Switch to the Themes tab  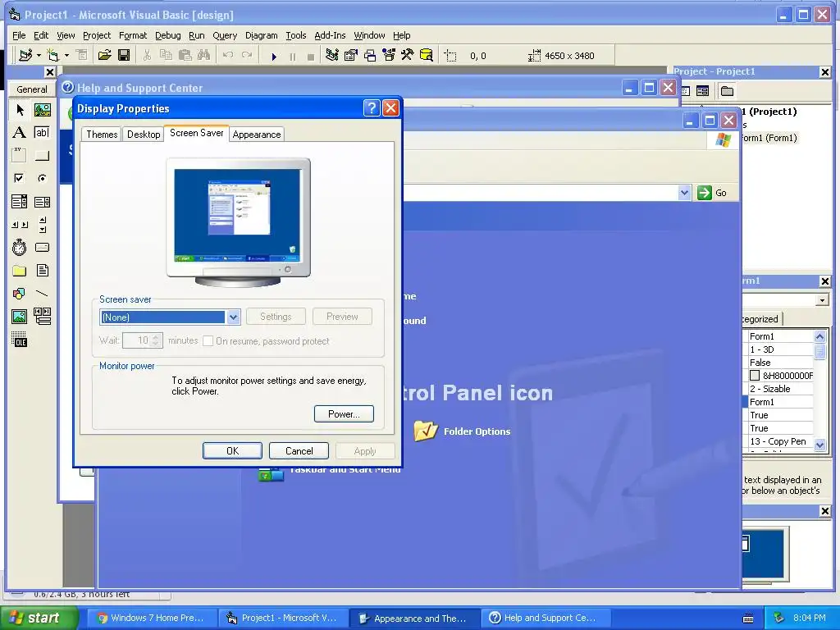pyautogui.click(x=102, y=135)
